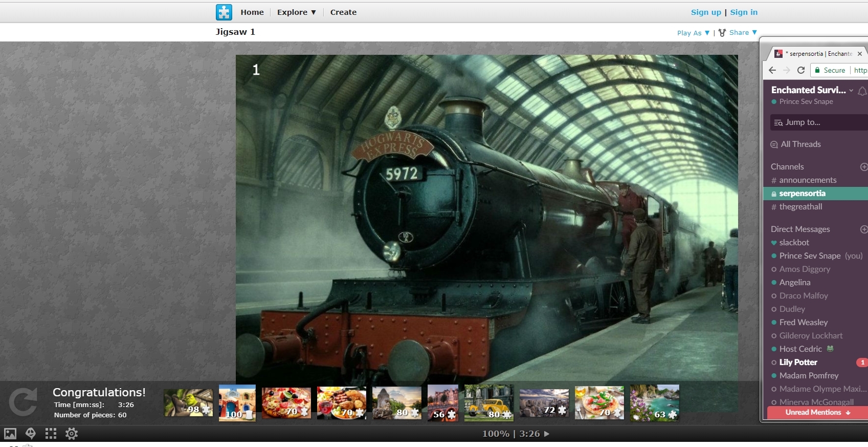
Task: Open the pizza puzzle with 70 pieces
Action: click(286, 402)
